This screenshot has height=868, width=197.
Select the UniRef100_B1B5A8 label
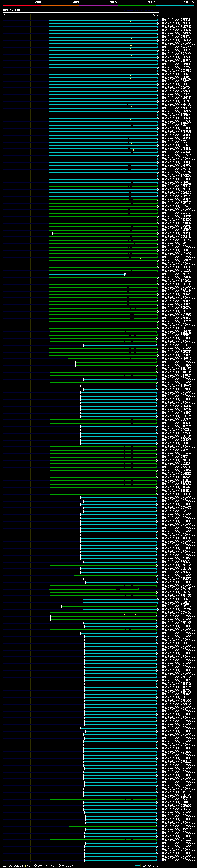pos(176,57)
